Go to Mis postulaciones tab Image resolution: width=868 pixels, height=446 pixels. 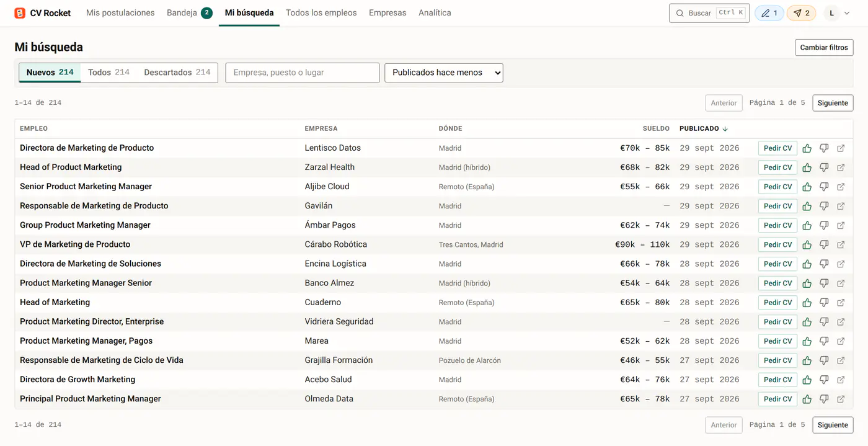coord(120,13)
